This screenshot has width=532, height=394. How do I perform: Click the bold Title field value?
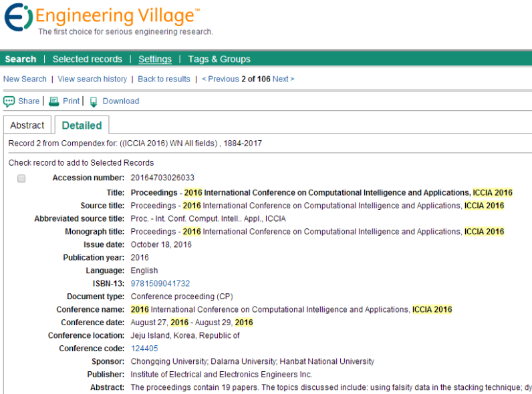tap(321, 192)
